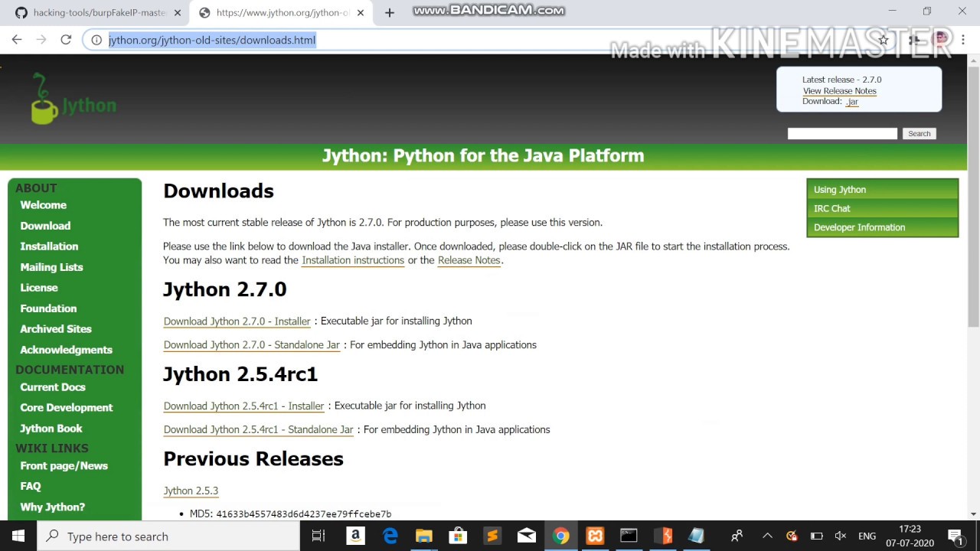Open Sublime Text from taskbar

[492, 536]
